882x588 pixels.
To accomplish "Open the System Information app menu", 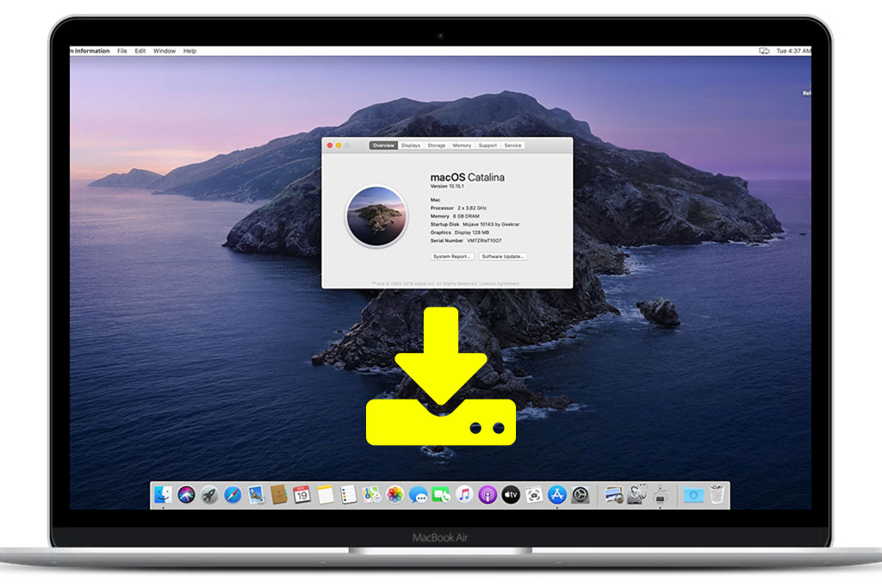I will pos(90,51).
